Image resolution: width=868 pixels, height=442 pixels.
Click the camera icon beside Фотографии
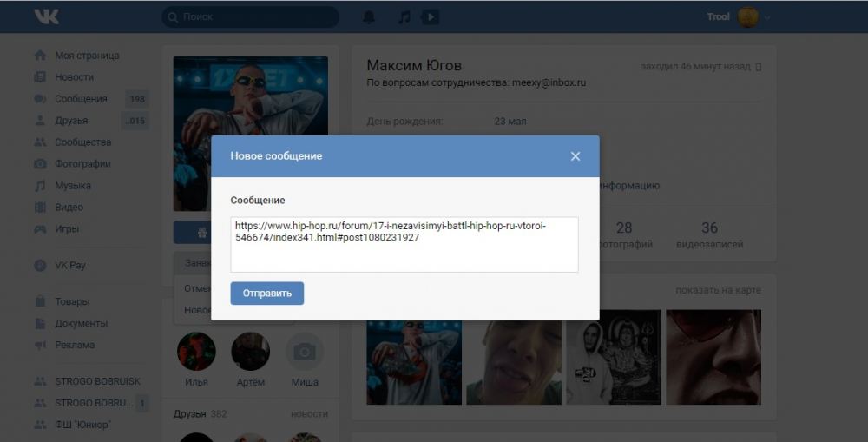pos(40,164)
